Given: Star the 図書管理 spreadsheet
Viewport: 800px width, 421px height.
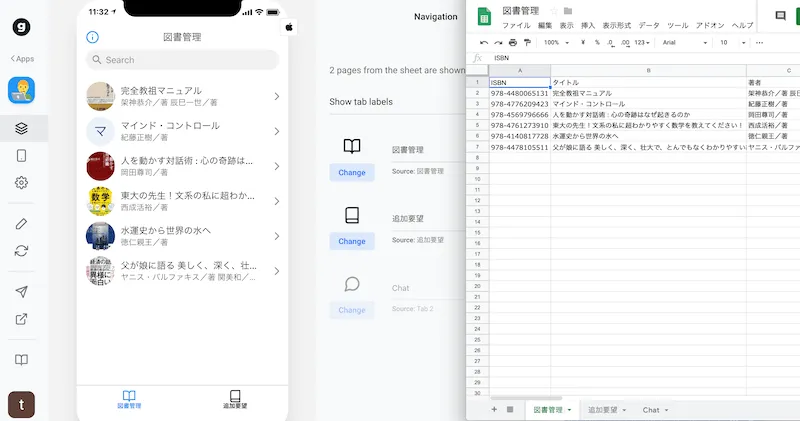Looking at the screenshot, I should [x=554, y=11].
